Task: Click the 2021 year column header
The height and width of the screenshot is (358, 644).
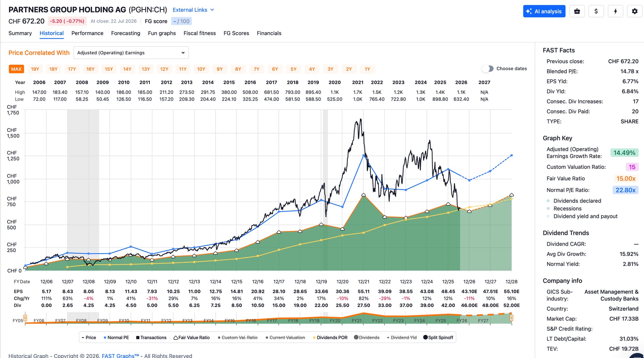Action: click(358, 82)
